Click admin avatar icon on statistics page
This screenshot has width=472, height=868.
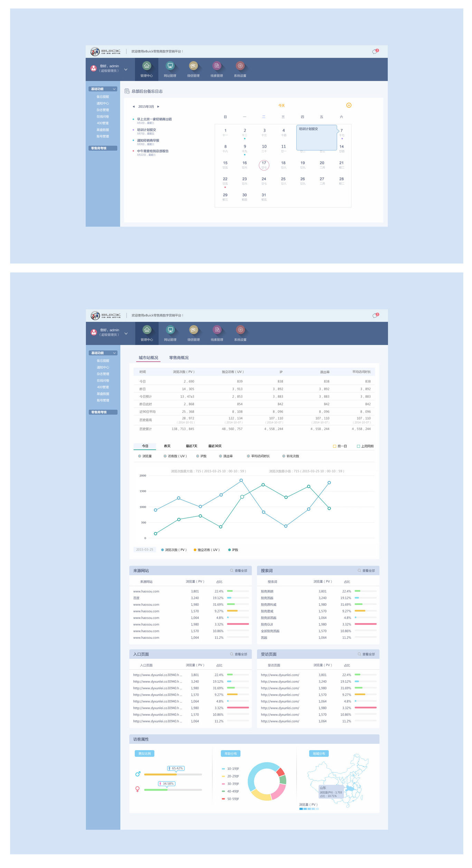click(94, 332)
